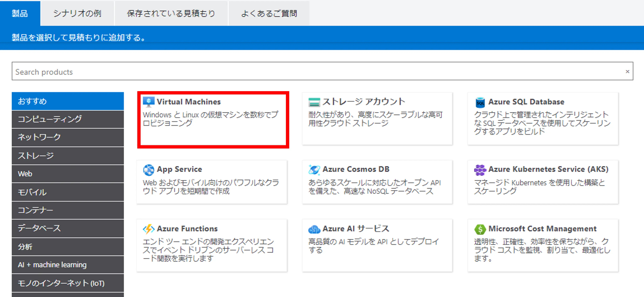The height and width of the screenshot is (297, 644).
Task: Select the モノのインターネット (IoT) category
Action: (68, 283)
